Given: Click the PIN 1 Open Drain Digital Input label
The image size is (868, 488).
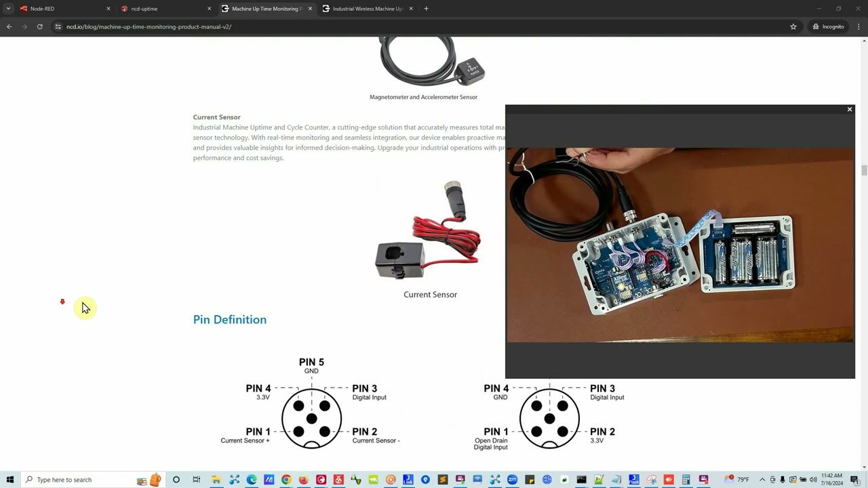Looking at the screenshot, I should coord(491,439).
